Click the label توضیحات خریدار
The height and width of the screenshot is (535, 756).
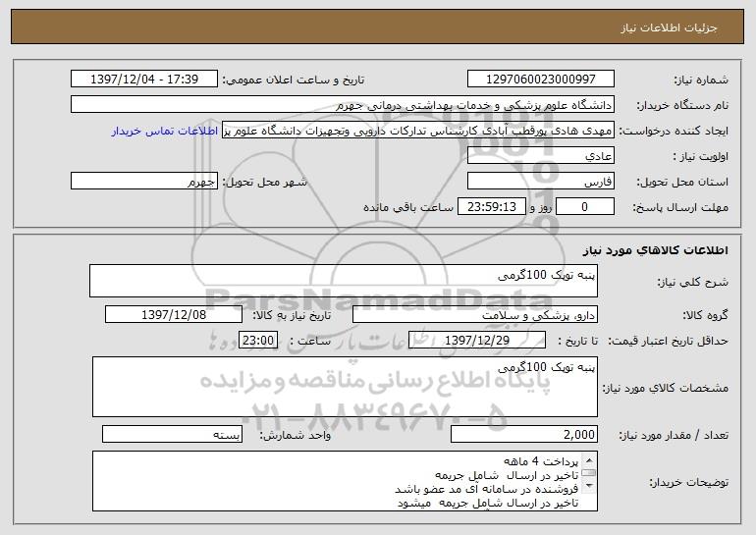688,482
